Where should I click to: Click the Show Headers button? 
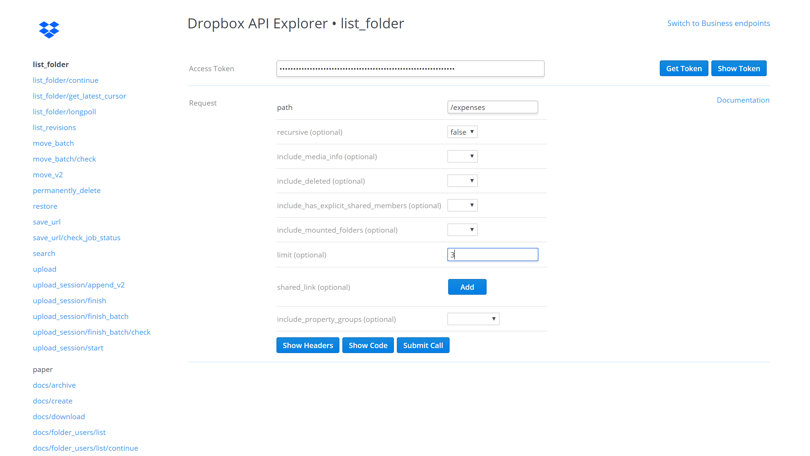[x=308, y=345]
